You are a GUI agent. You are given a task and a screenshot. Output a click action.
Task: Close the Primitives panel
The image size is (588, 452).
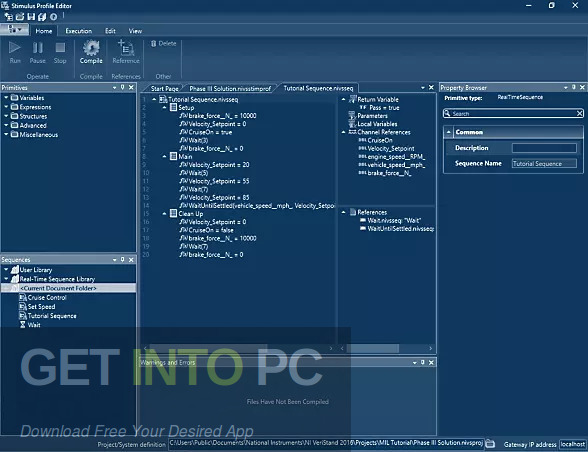(x=131, y=87)
